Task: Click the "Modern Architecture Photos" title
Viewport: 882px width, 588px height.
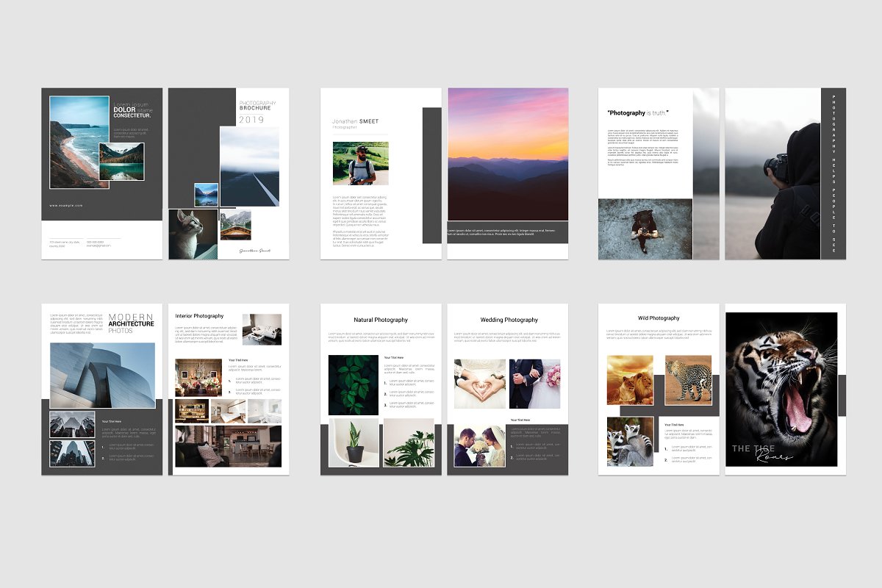Action: pos(131,323)
